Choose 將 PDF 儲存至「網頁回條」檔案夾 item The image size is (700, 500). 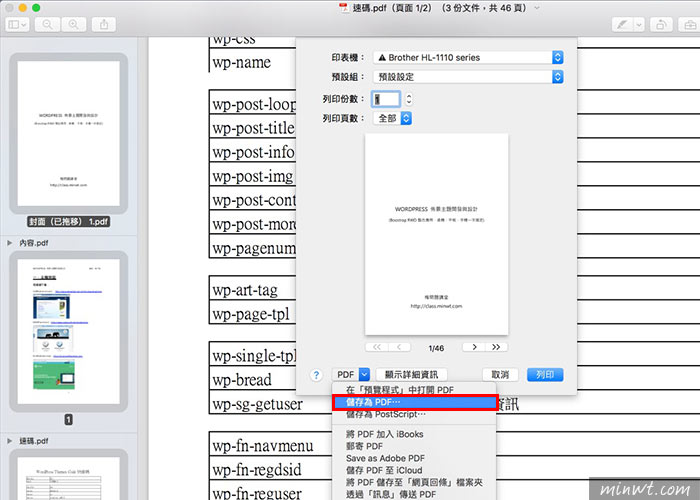point(414,482)
